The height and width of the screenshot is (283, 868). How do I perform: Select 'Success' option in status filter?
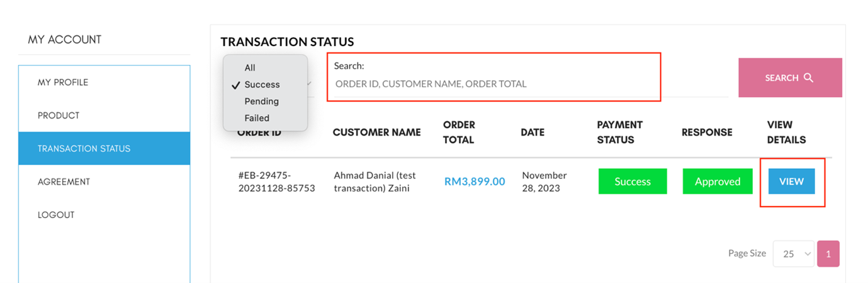(262, 84)
